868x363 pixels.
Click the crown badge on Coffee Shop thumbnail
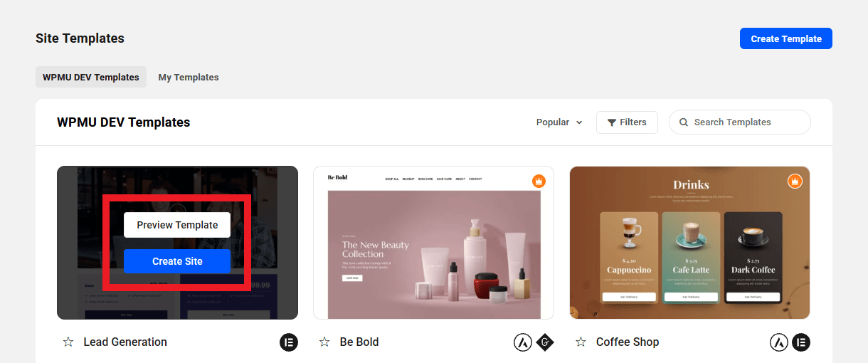click(795, 181)
